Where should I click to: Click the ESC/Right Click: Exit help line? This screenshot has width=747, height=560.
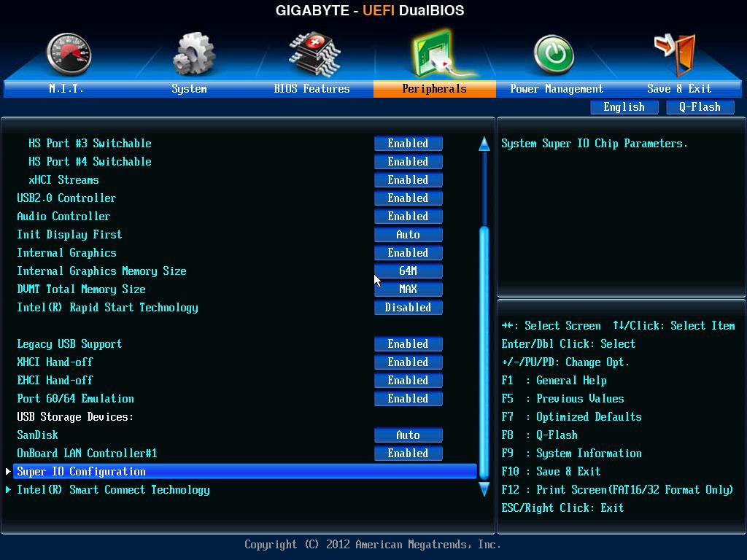[x=562, y=508]
